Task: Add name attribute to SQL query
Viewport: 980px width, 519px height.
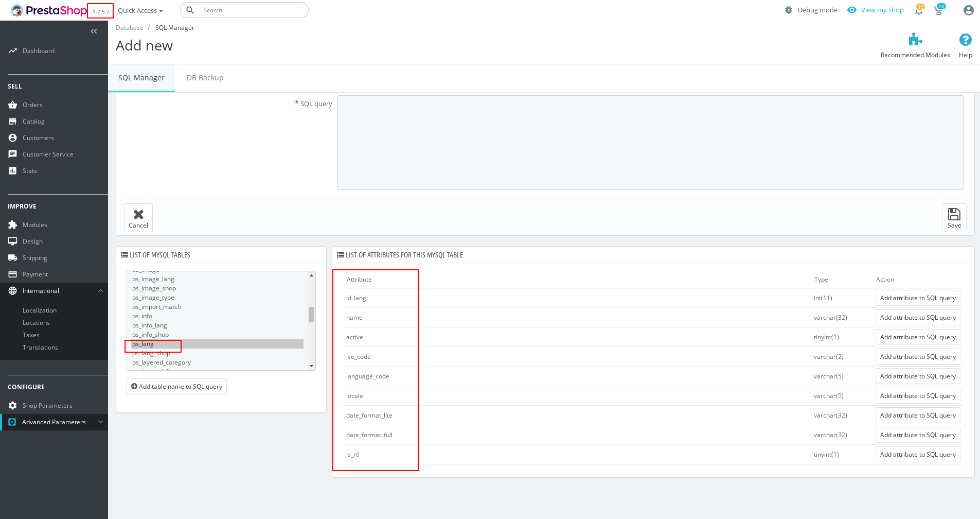Action: [x=918, y=318]
